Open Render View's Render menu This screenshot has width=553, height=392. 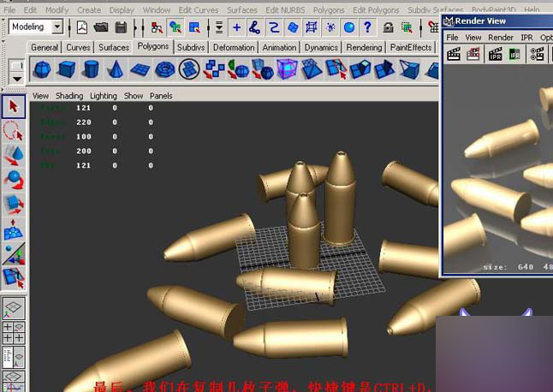point(501,38)
